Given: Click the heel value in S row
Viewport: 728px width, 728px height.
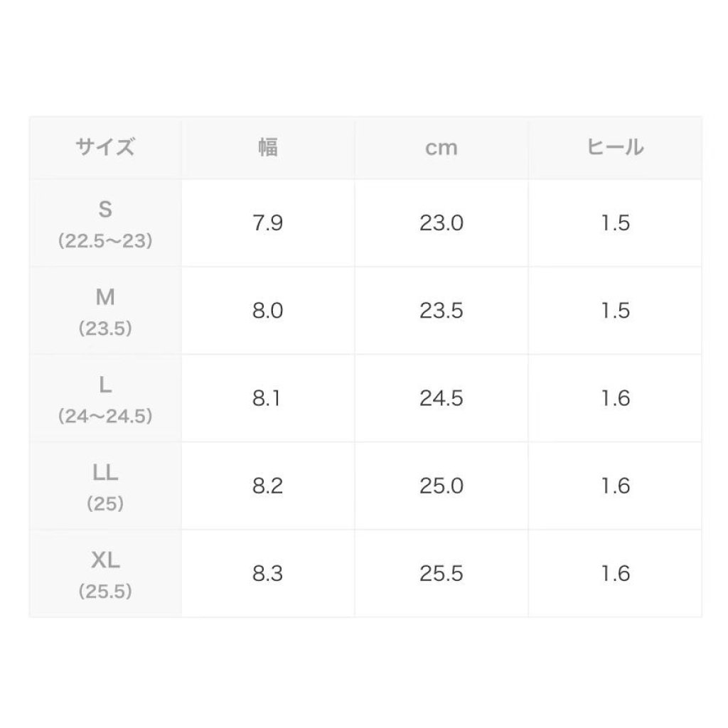Looking at the screenshot, I should coord(615,223).
